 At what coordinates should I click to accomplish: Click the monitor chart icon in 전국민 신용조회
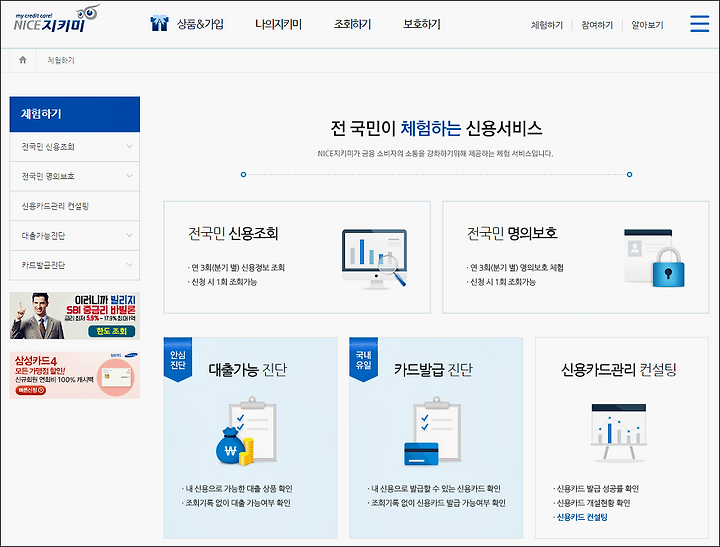point(375,259)
